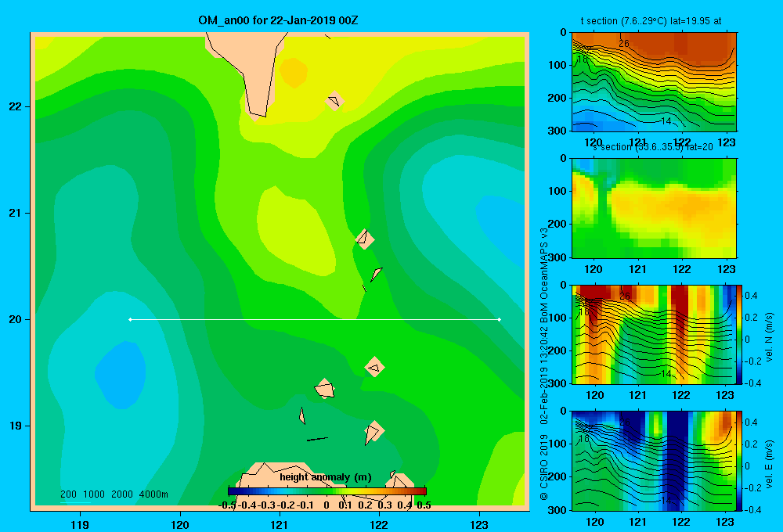The height and width of the screenshot is (532, 783).
Task: Click the vel. E vertical color scale
Action: [740, 461]
